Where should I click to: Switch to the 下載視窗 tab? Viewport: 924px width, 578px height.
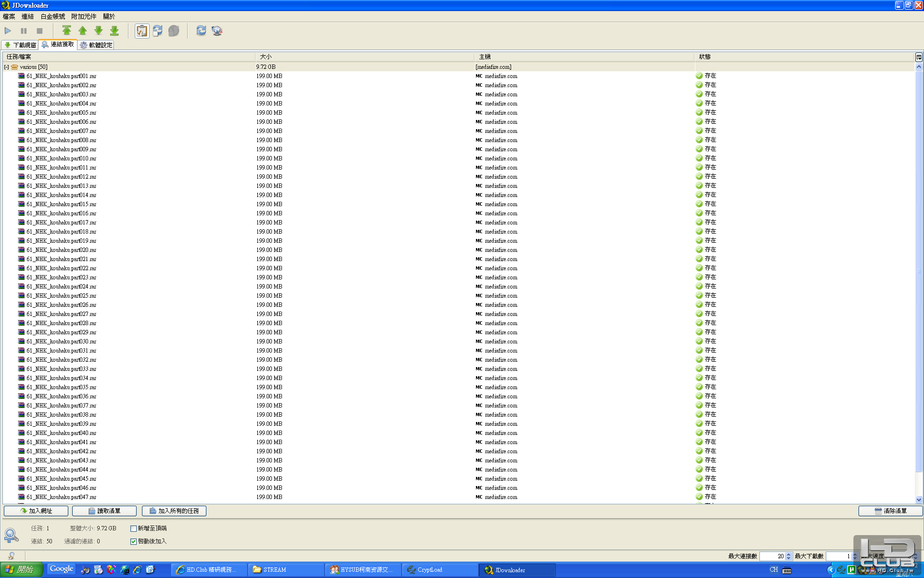coord(19,44)
